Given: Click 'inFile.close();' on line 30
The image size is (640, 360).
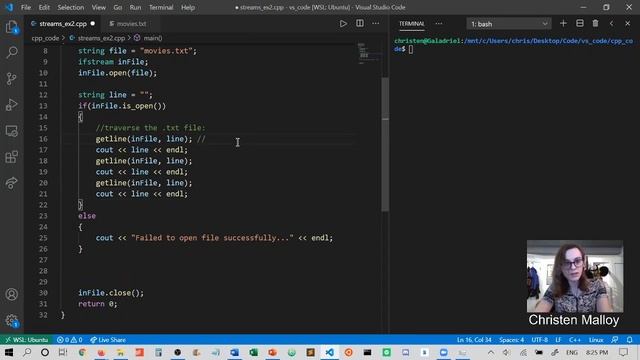Looking at the screenshot, I should pos(111,293).
